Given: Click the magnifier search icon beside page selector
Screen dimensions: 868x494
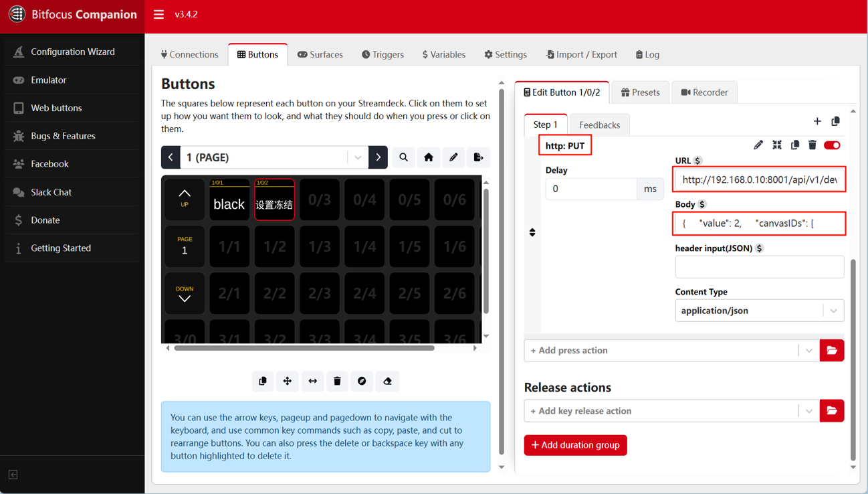Looking at the screenshot, I should pyautogui.click(x=403, y=157).
